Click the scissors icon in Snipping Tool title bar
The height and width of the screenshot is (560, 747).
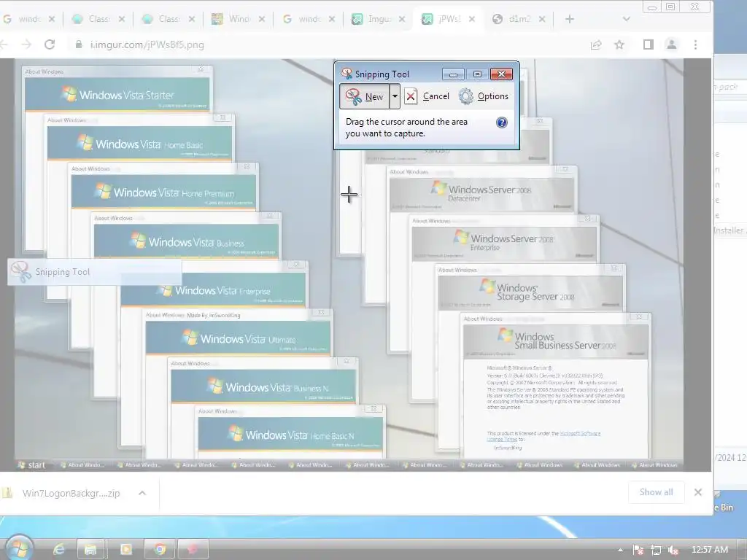347,74
